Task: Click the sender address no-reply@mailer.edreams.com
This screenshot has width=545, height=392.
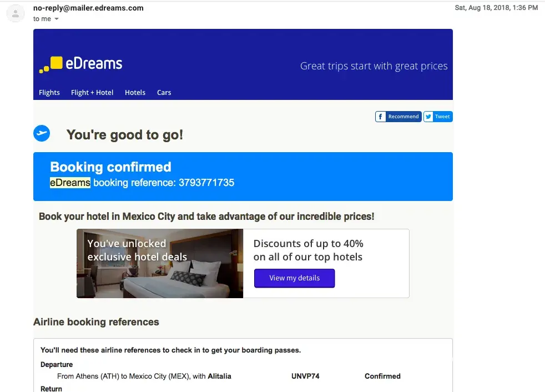Action: [88, 8]
